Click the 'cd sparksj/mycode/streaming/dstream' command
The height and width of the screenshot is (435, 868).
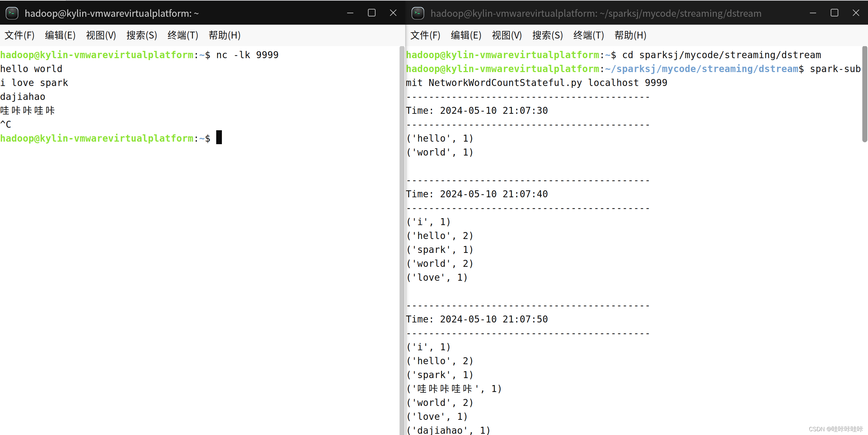pyautogui.click(x=721, y=55)
